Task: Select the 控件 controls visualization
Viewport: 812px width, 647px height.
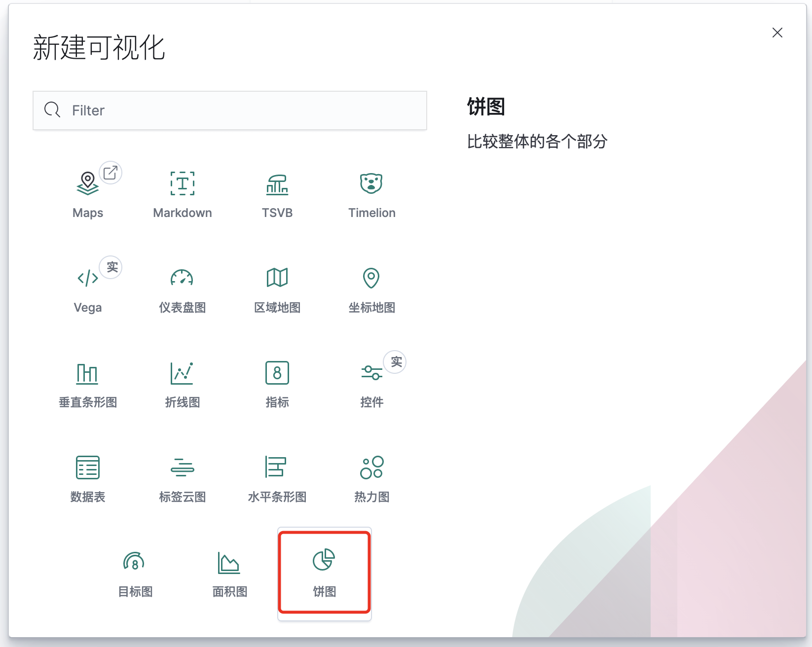Action: [x=371, y=384]
